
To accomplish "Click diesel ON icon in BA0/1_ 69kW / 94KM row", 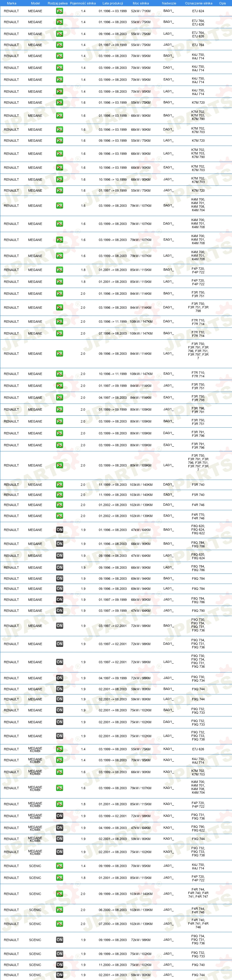I will point(60,578).
